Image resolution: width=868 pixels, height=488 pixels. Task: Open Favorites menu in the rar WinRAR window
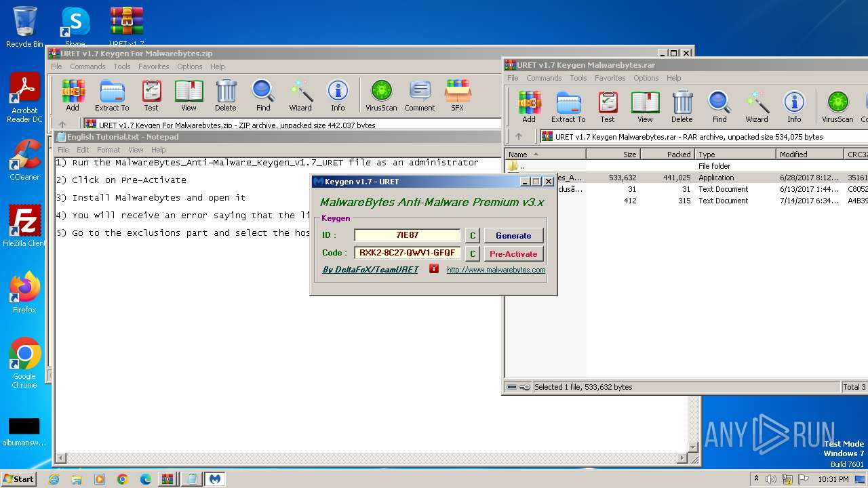610,78
